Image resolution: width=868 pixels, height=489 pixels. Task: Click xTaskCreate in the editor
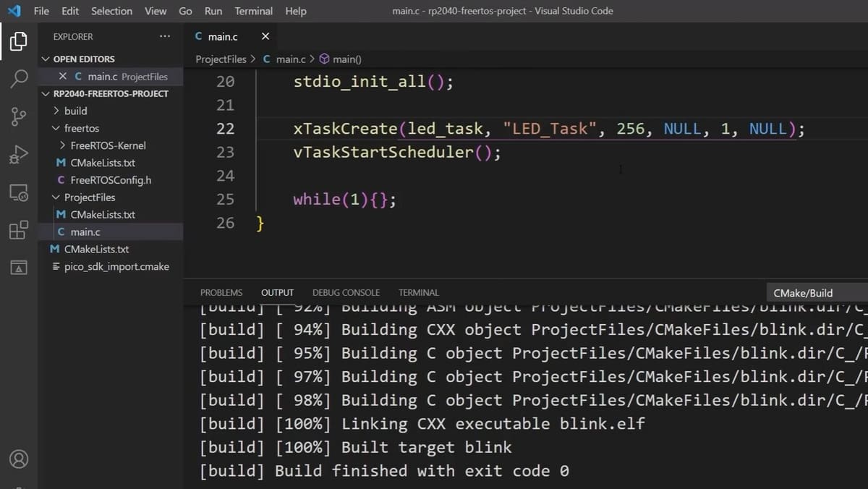coord(345,129)
